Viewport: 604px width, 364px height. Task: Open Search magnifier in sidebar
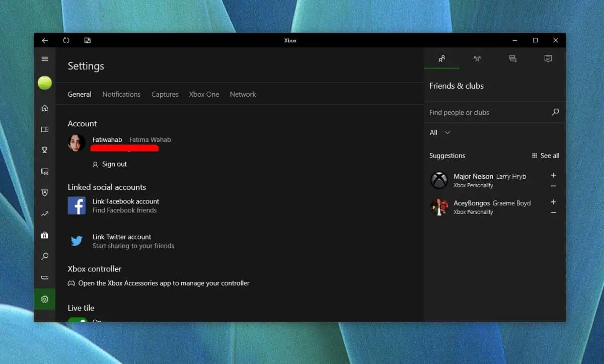[45, 256]
